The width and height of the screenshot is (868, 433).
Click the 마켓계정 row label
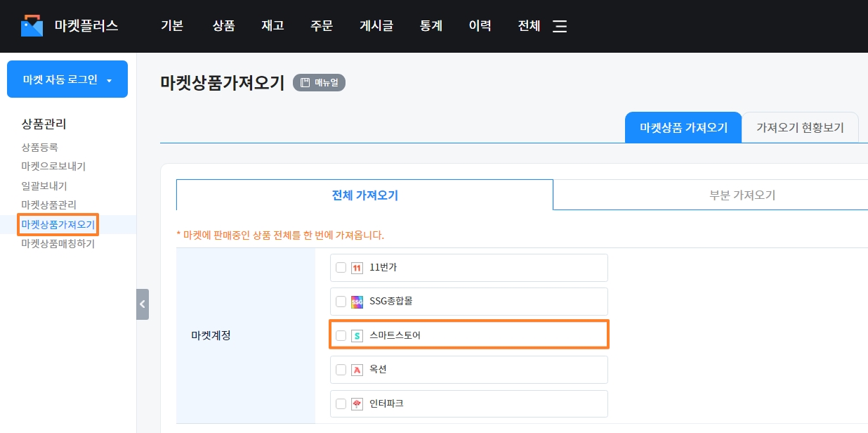pyautogui.click(x=211, y=335)
